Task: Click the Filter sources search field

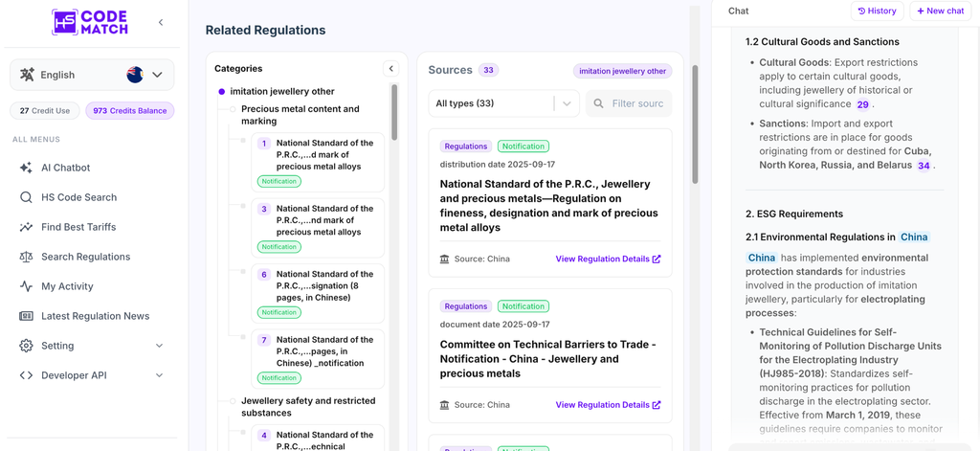Action: pos(629,103)
